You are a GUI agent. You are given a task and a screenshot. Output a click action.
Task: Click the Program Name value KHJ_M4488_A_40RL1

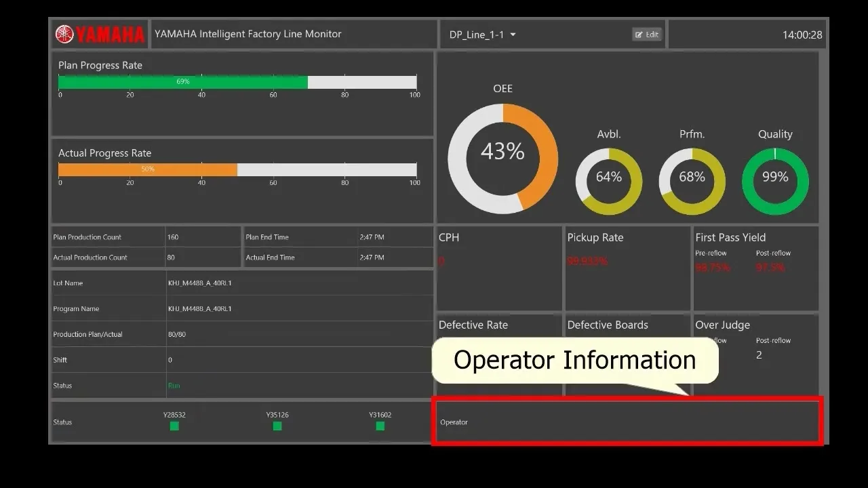click(199, 309)
